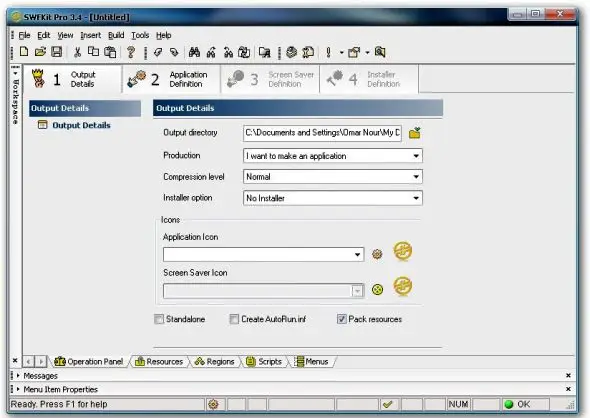
Task: Enable the Standalone checkbox
Action: pos(159,319)
